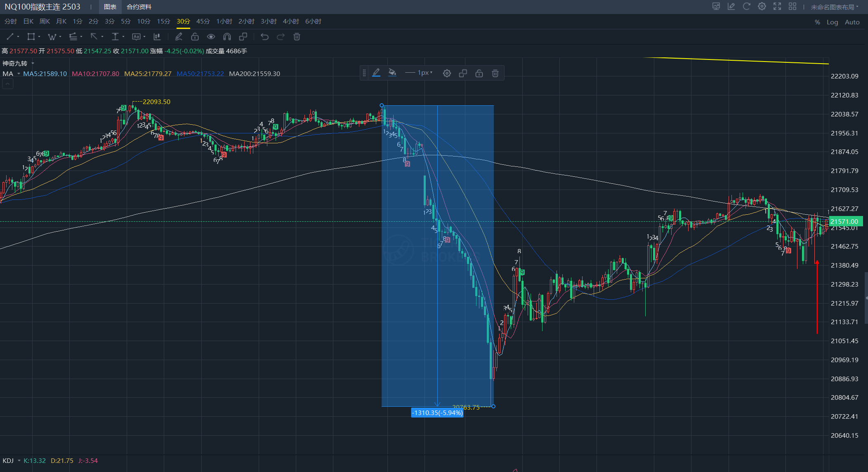The image size is (868, 472).
Task: Toggle percentage scale with % button
Action: [817, 22]
